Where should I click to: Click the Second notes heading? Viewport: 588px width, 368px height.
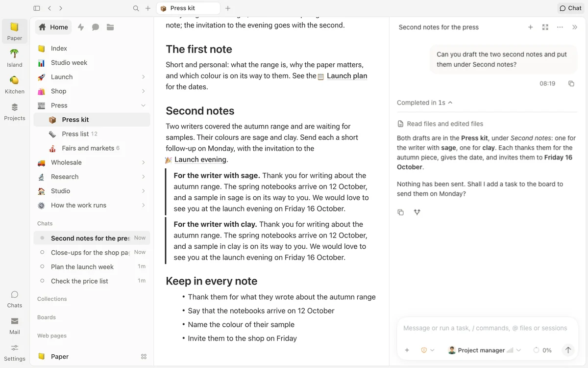point(200,111)
